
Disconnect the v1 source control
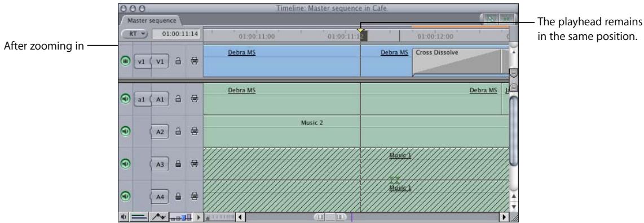(x=142, y=61)
